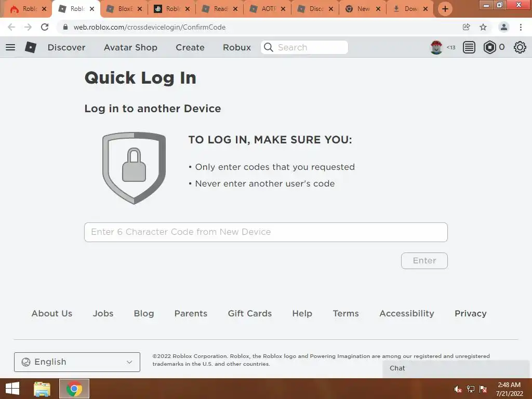Click the browser address bar URL
Viewport: 532px width, 399px height.
[x=149, y=27]
